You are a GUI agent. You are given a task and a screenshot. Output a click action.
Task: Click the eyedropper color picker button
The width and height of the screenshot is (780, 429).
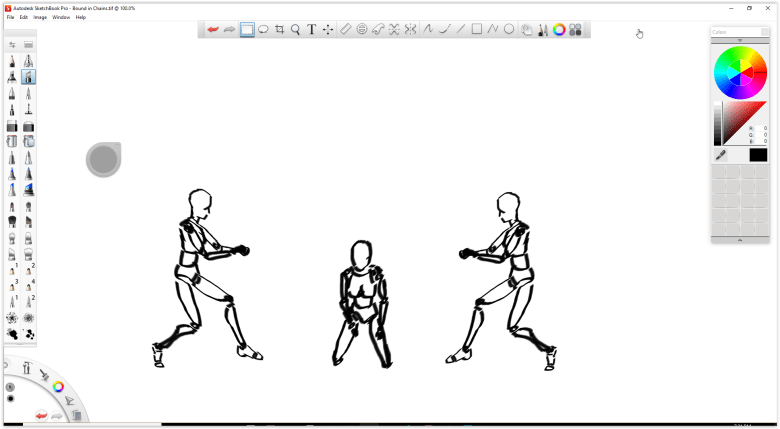[720, 155]
